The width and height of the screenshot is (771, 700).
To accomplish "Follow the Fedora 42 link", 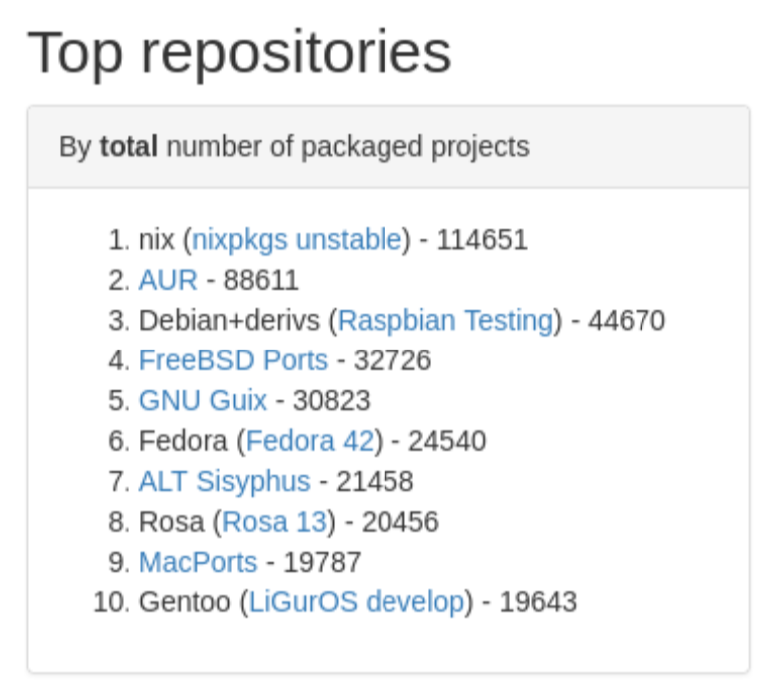I will point(310,441).
